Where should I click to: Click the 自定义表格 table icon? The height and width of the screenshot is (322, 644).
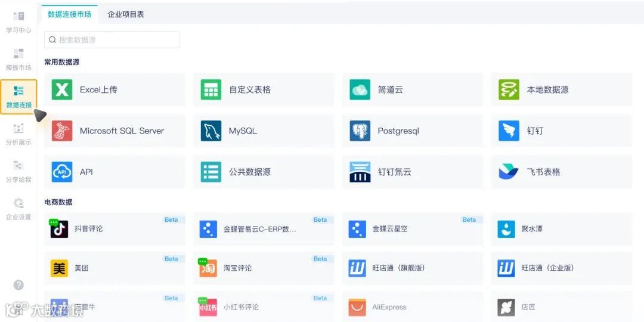pos(211,89)
